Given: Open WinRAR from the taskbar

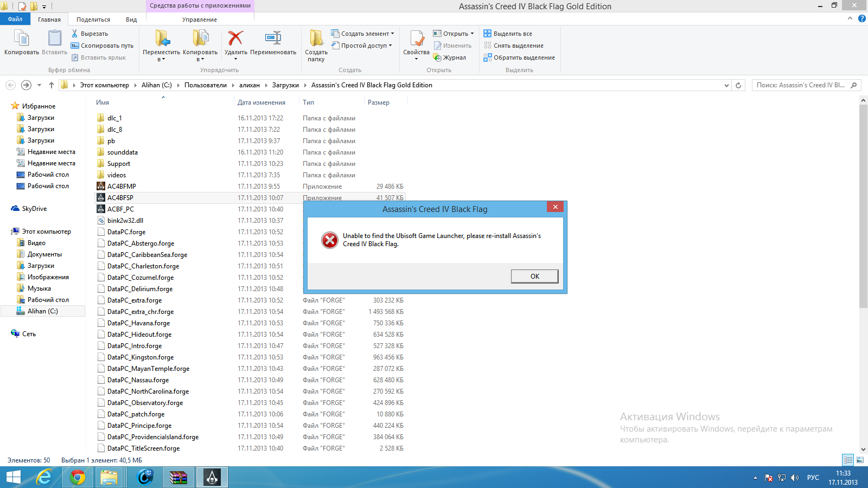Looking at the screenshot, I should 178,477.
